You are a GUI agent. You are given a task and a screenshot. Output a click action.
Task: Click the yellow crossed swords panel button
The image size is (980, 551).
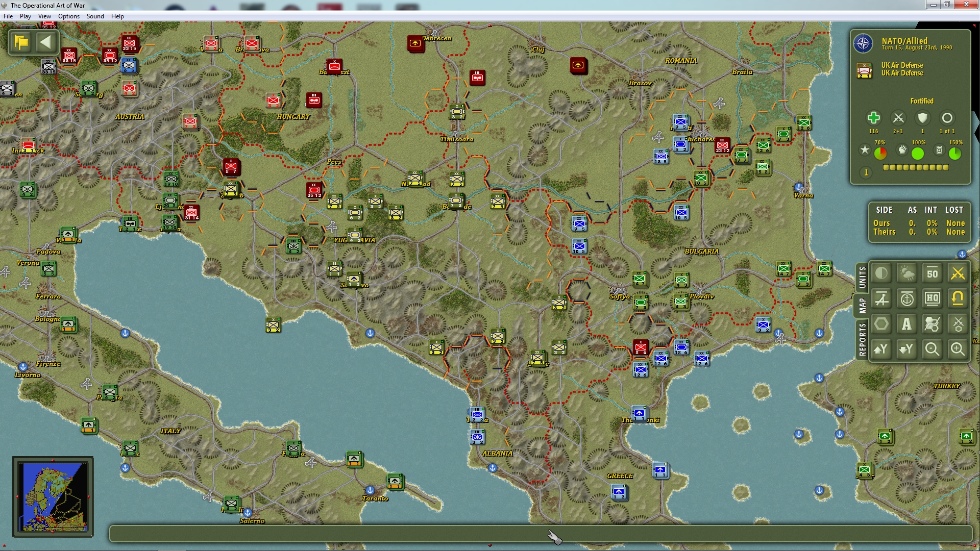958,273
